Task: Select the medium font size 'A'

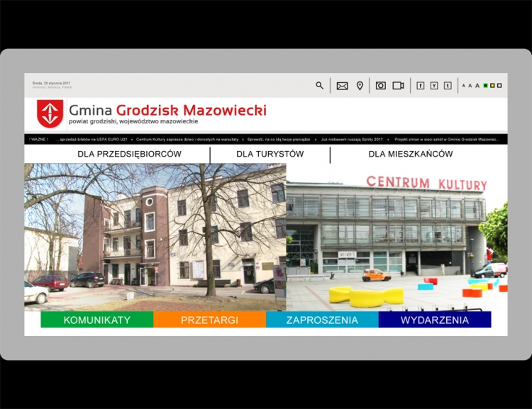Action: (x=470, y=86)
